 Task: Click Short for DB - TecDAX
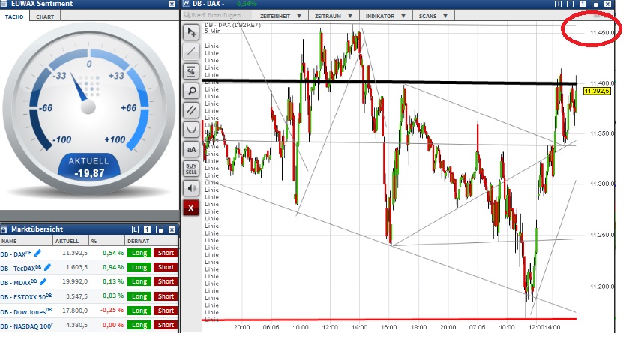[166, 267]
